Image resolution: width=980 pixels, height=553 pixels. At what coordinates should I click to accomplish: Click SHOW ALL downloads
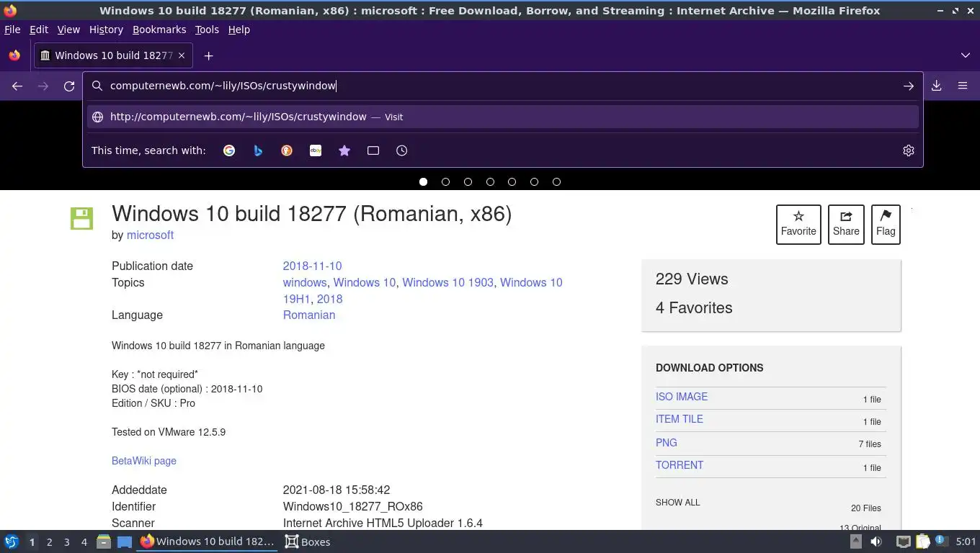678,503
